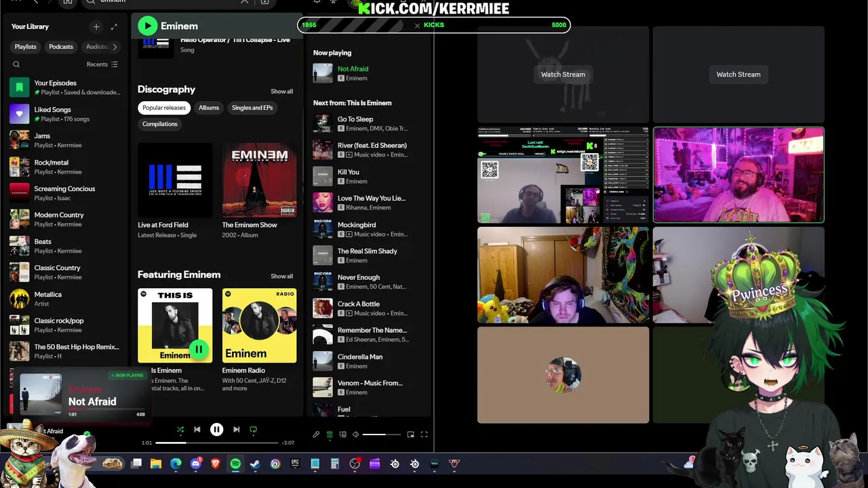Open The 50 Best Hip Hop Remix playlist

pyautogui.click(x=65, y=351)
